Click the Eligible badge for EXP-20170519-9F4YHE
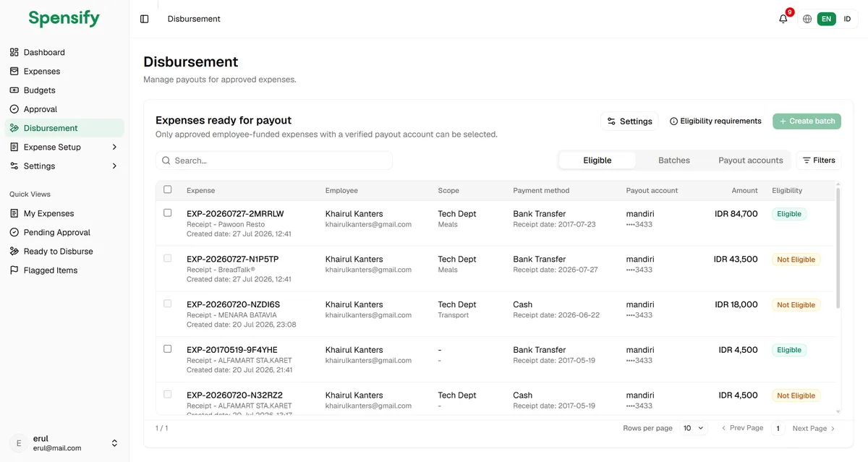The image size is (868, 462). point(789,350)
